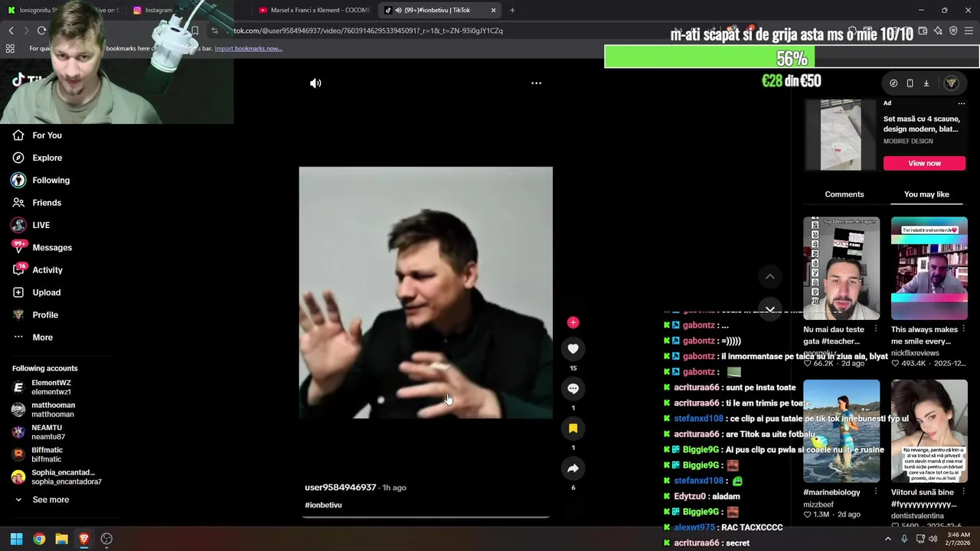
Task: Click the View now ad button
Action: click(x=924, y=163)
